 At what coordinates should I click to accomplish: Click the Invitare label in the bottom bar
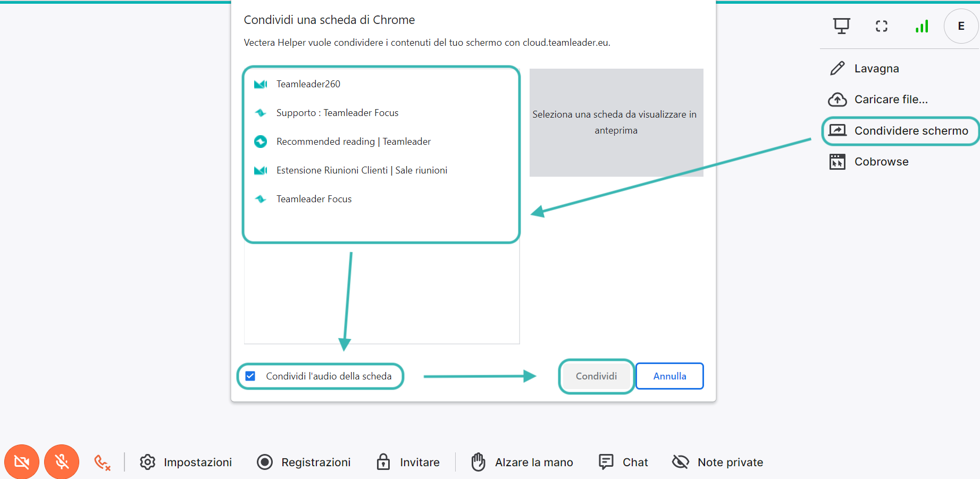coord(420,462)
